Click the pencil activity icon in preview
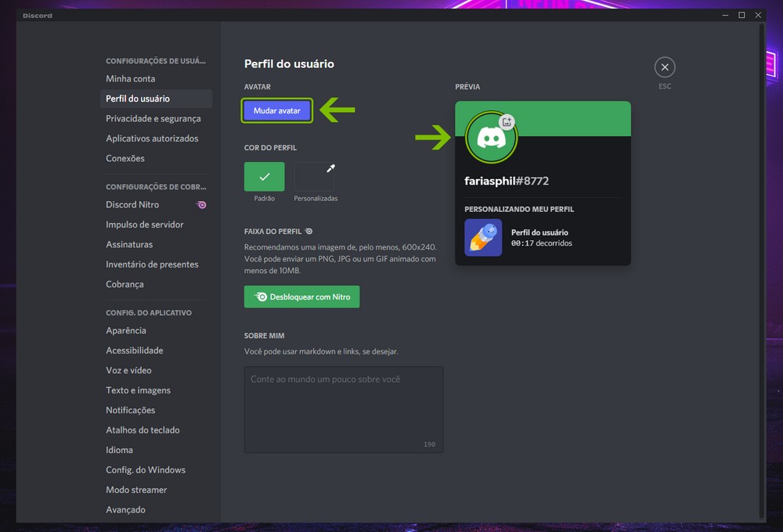 tap(483, 238)
